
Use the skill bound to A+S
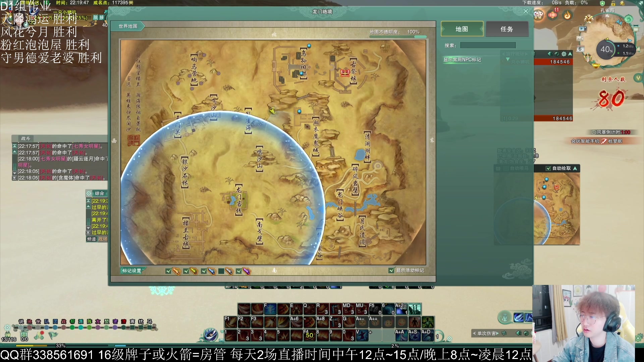[414, 335]
